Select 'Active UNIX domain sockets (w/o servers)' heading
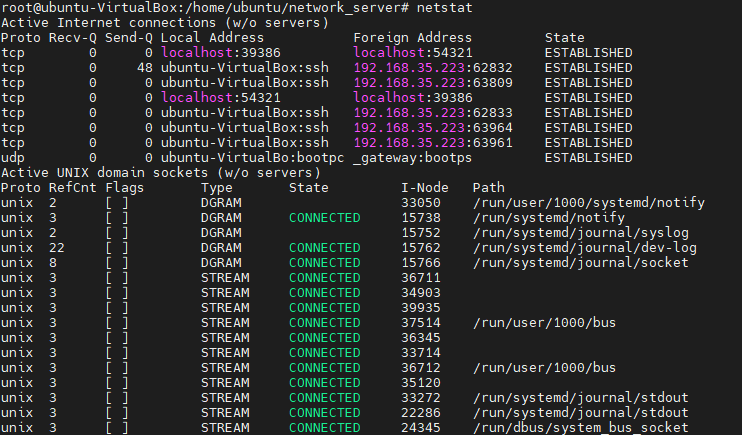Viewport: 742px width, 435px height. pyautogui.click(x=160, y=173)
